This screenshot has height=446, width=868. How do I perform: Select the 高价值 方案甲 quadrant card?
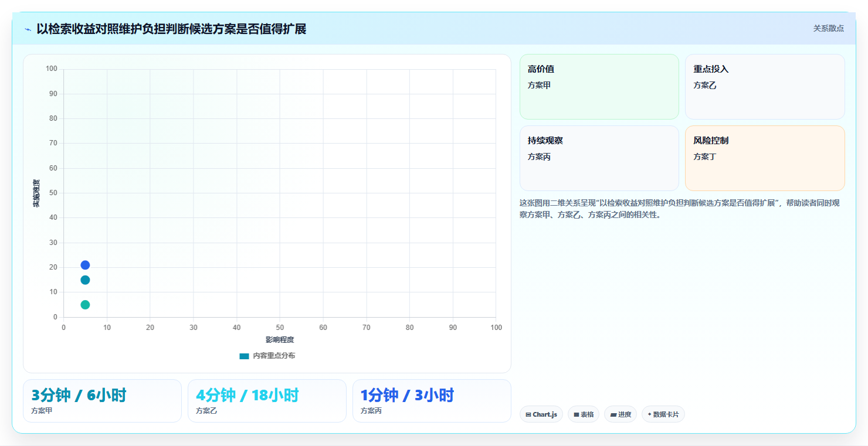(599, 87)
